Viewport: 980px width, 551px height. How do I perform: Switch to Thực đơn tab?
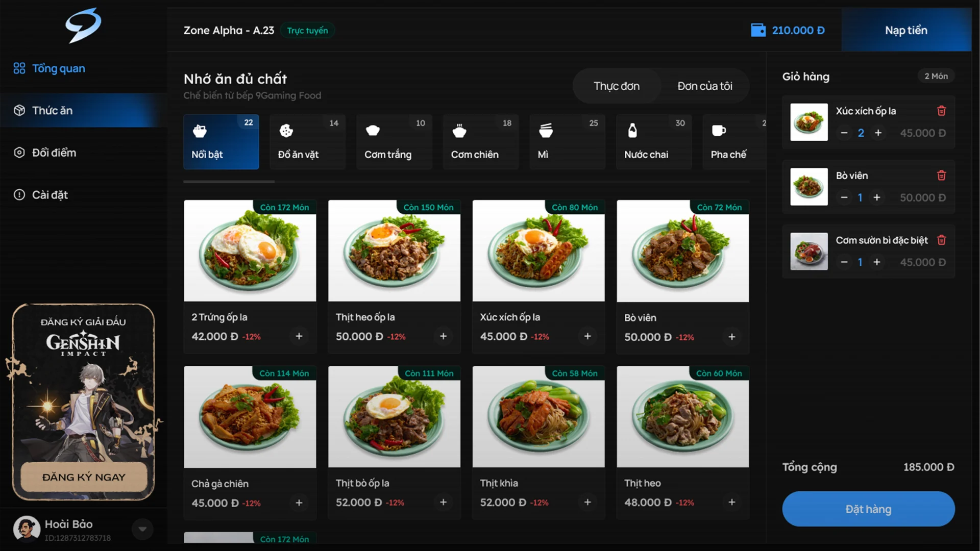[617, 86]
